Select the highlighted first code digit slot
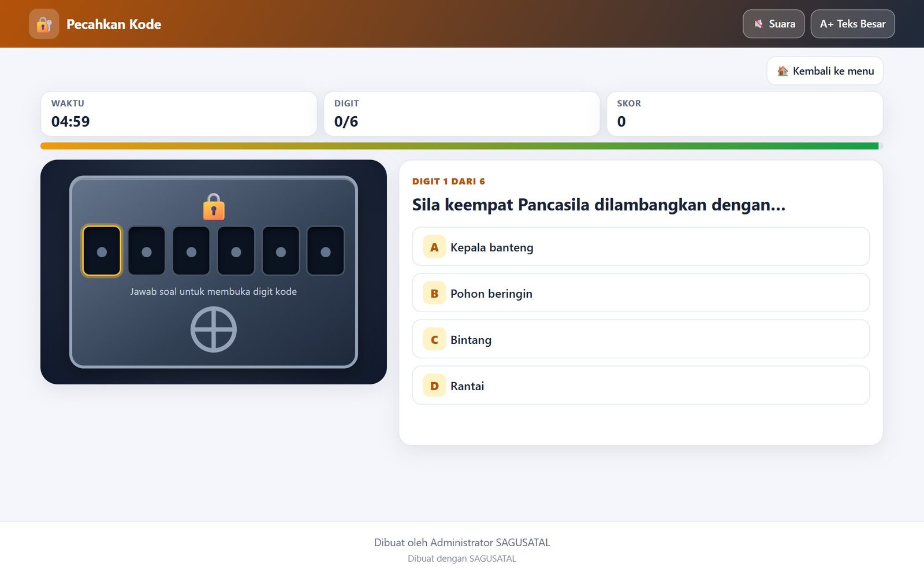The image size is (924, 578). pos(102,251)
